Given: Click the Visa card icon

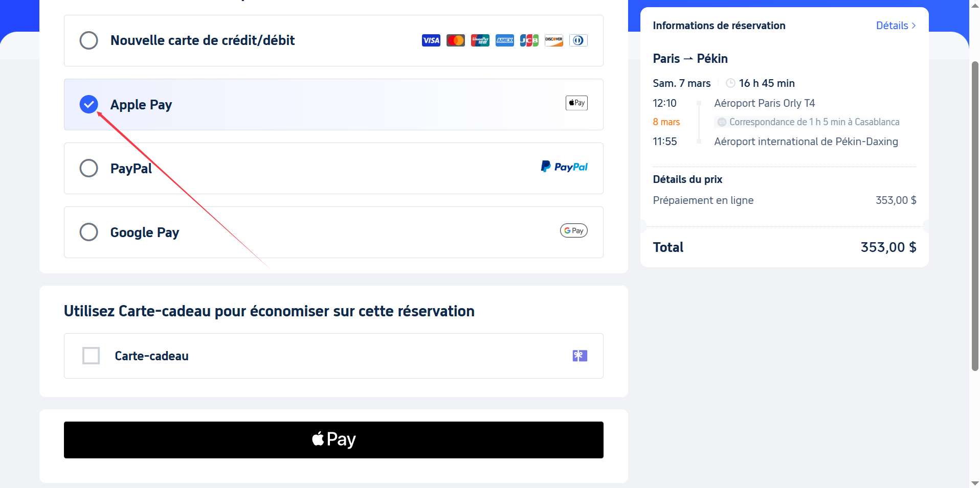Looking at the screenshot, I should point(431,40).
